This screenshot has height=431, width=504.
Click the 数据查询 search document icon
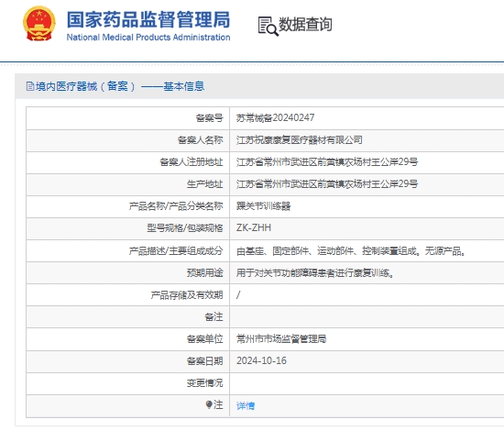click(268, 26)
